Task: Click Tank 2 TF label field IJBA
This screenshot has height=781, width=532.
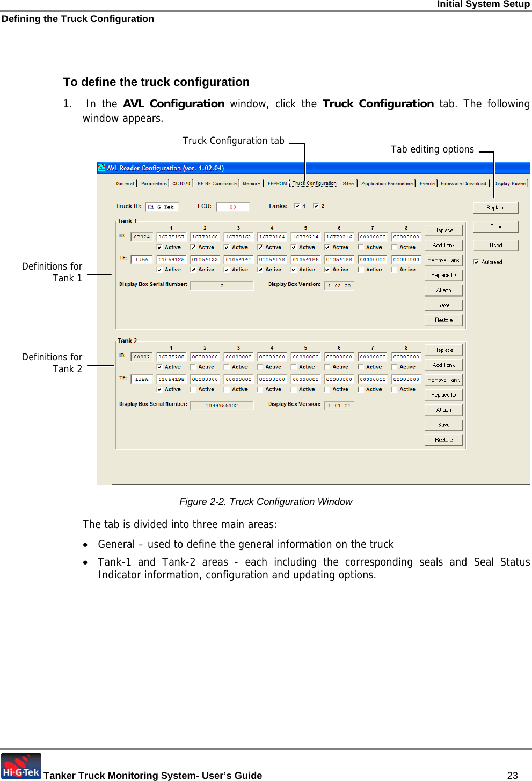Action: click(x=142, y=379)
